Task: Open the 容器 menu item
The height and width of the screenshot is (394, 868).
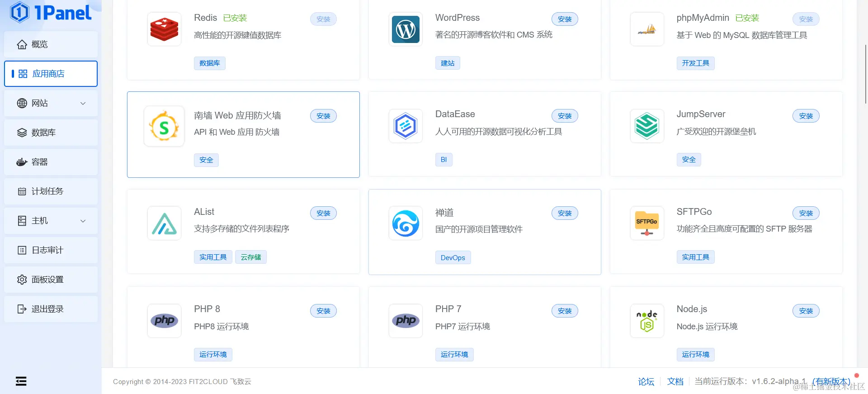Action: [x=51, y=162]
